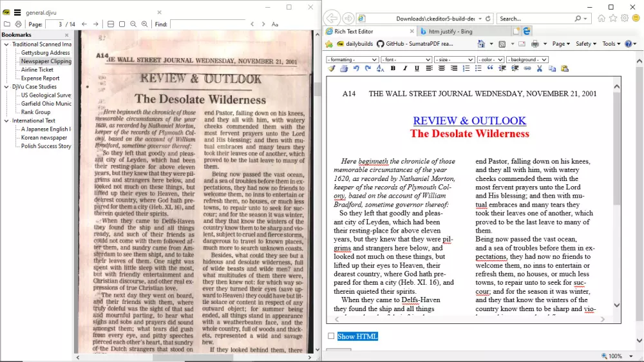
Task: Copy selection in editor toolbar
Action: pyautogui.click(x=552, y=69)
